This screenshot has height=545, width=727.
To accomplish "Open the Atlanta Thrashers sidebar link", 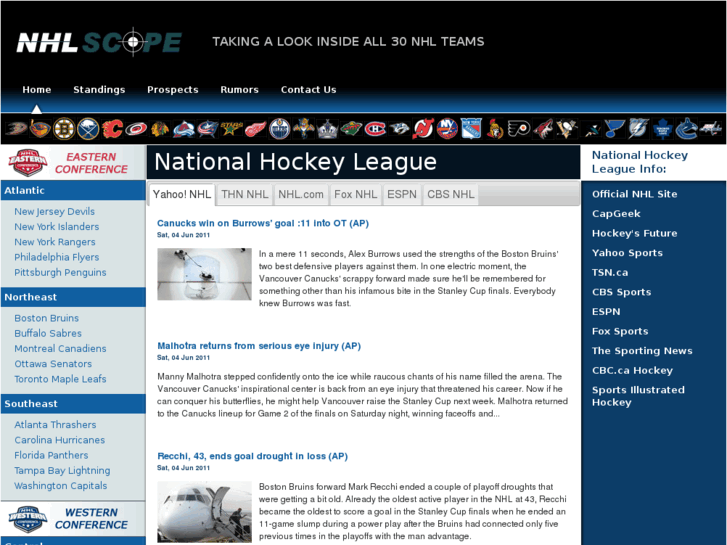I will click(55, 424).
